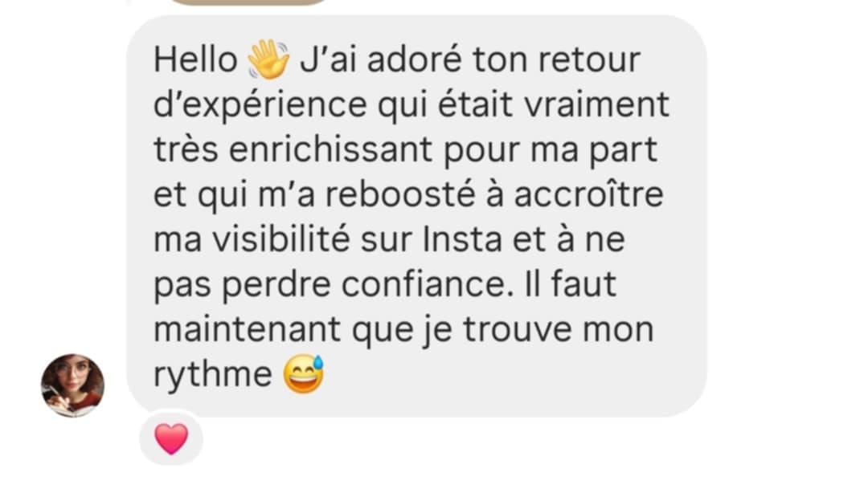This screenshot has width=868, height=493.
Task: Click the word "adoré" in the message
Action: tap(414, 59)
